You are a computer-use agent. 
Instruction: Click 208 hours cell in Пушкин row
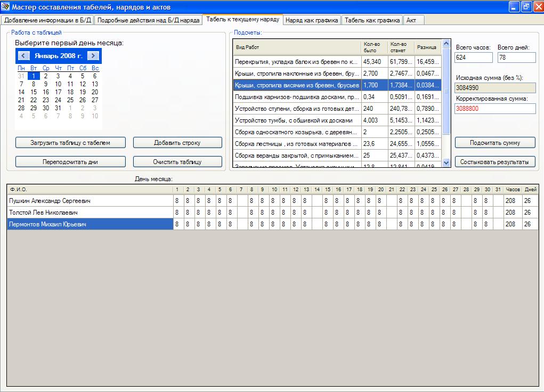coord(513,200)
